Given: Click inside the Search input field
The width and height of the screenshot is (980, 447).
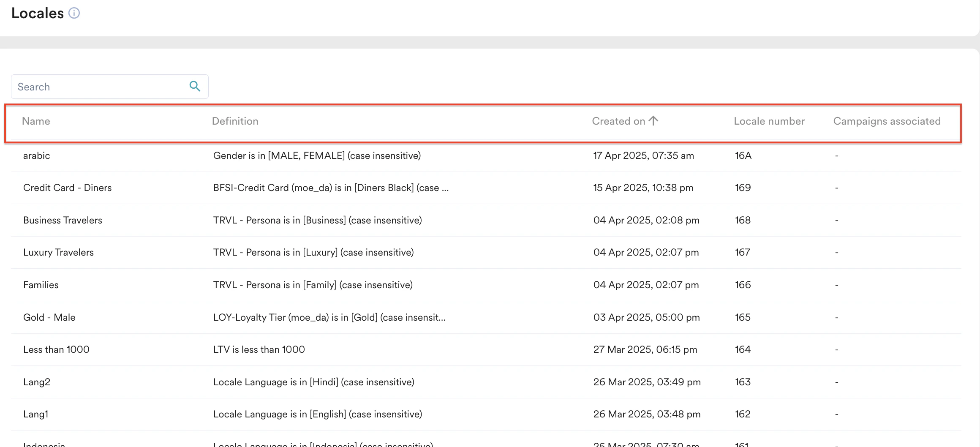Looking at the screenshot, I should (97, 86).
